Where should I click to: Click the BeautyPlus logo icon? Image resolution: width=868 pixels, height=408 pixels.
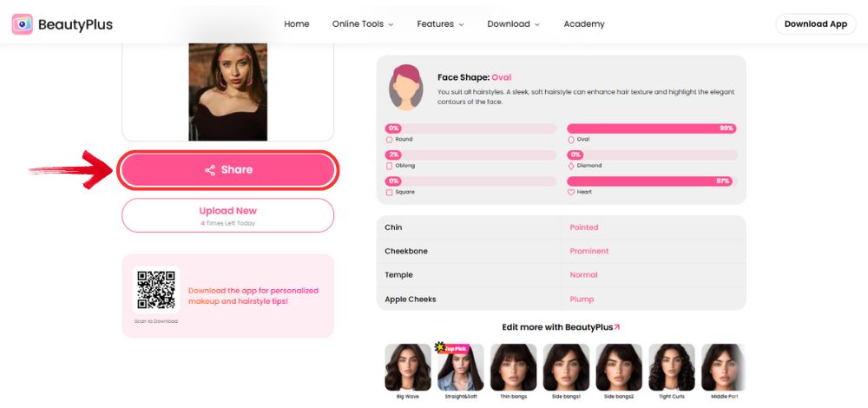(x=23, y=24)
